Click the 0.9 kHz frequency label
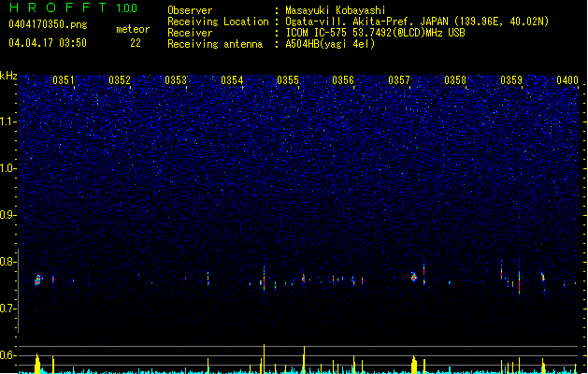Screen dimensions: 588x374 coord(8,215)
